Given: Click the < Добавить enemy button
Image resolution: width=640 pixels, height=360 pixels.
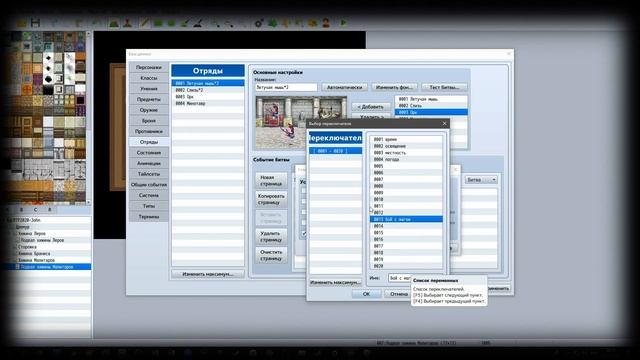Looking at the screenshot, I should click(371, 107).
